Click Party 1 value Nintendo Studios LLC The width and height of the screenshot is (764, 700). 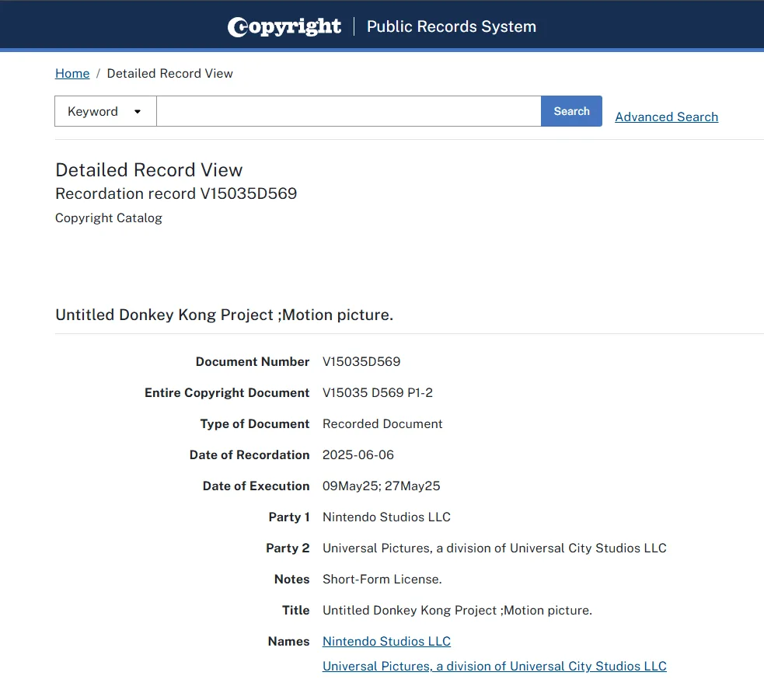(386, 517)
